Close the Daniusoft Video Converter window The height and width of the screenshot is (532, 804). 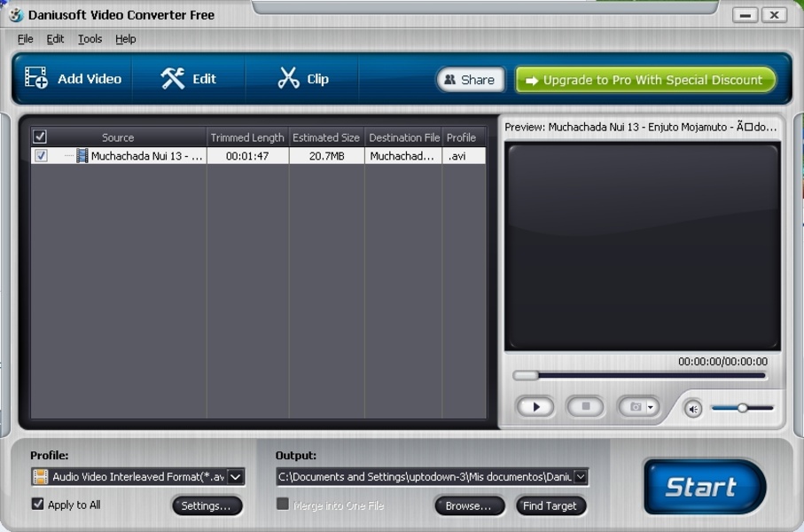point(774,15)
